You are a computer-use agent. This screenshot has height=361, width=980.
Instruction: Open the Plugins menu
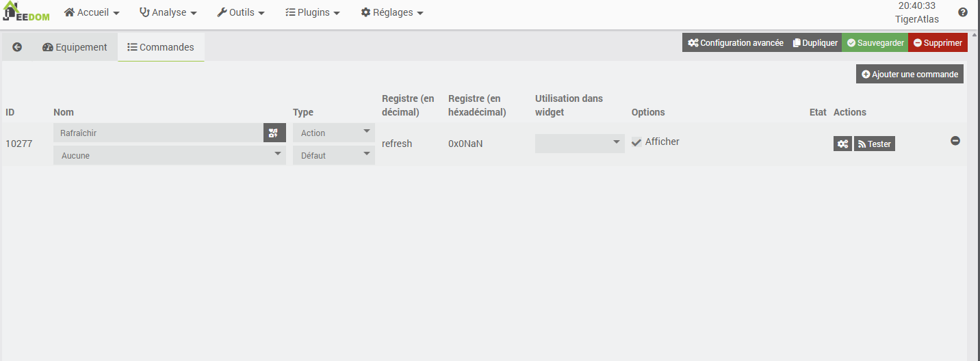[312, 12]
